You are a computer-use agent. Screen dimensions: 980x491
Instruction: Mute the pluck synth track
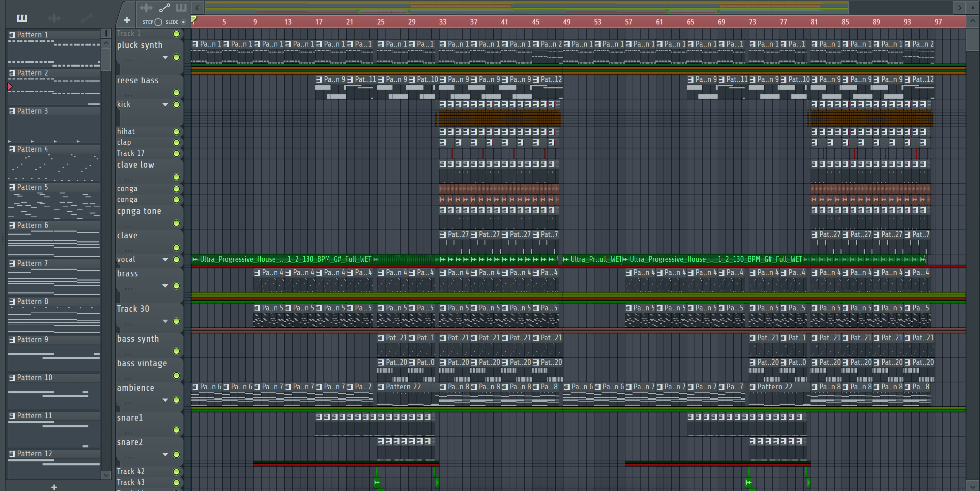tap(176, 57)
